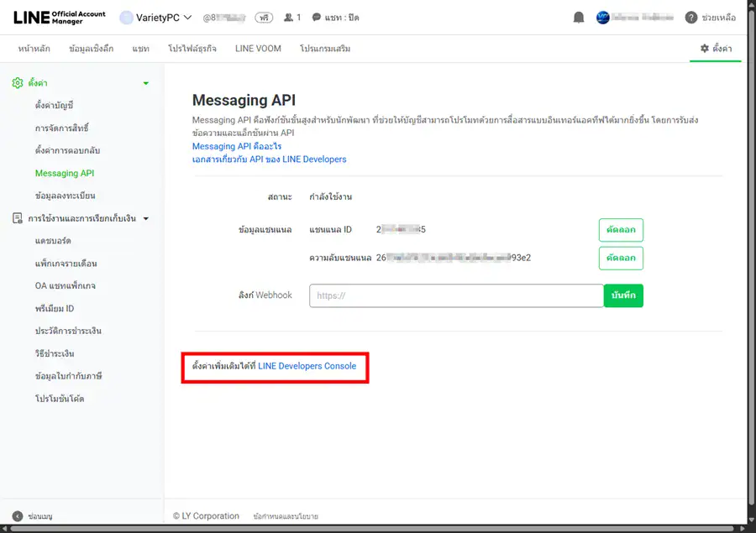Click the green บันทึก save button

tap(623, 295)
